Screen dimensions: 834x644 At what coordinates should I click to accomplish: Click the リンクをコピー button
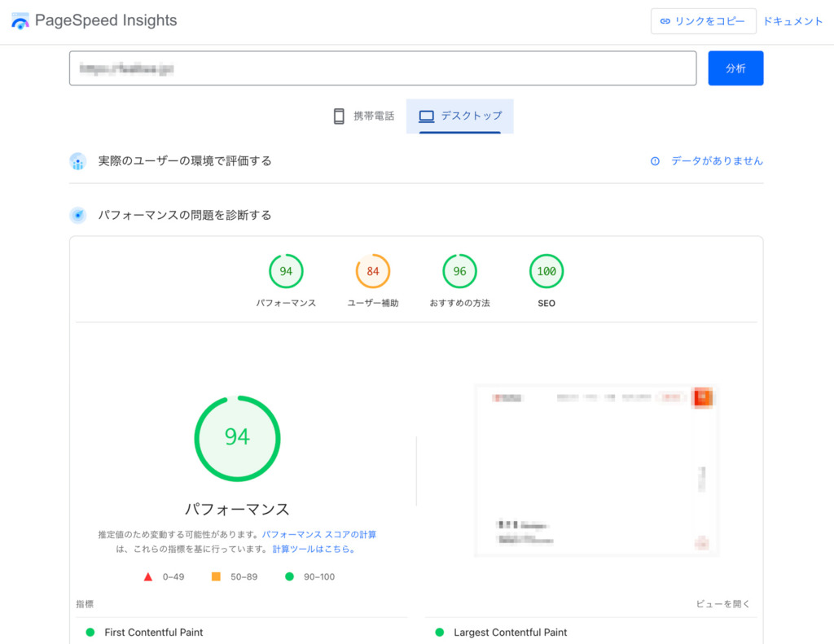703,21
